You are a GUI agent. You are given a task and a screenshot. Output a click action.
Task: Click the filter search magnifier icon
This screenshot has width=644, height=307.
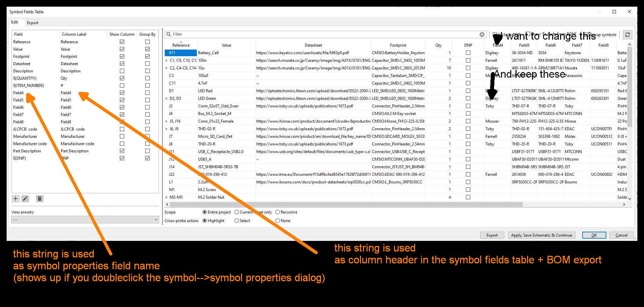[169, 34]
